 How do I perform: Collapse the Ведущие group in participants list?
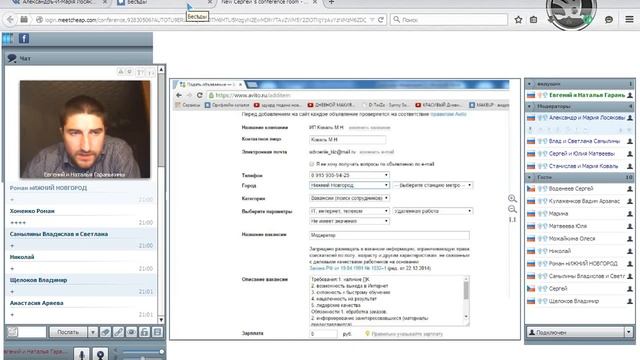529,84
